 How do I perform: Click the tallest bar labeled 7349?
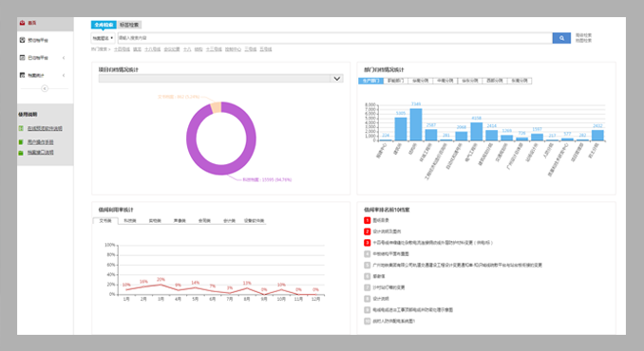[416, 124]
